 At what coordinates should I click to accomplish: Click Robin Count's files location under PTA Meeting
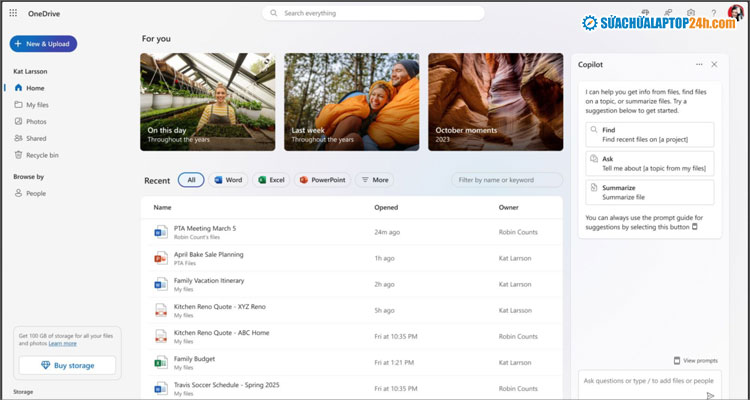pyautogui.click(x=197, y=237)
